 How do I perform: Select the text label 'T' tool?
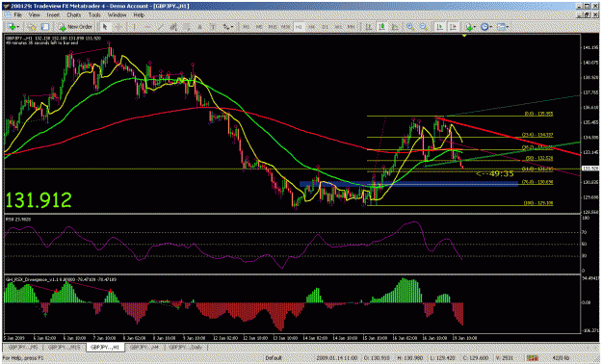click(213, 27)
